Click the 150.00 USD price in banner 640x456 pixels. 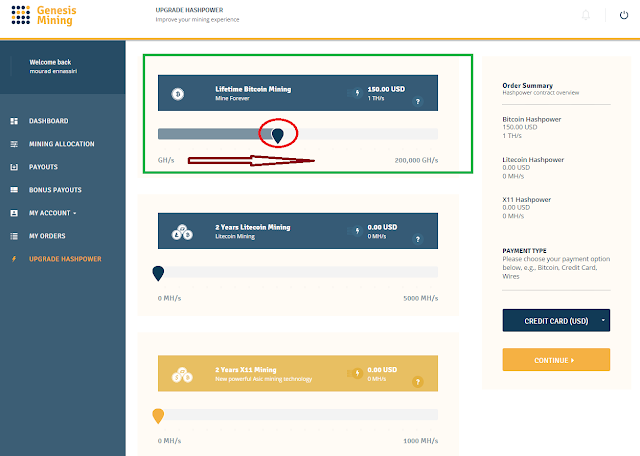(x=386, y=89)
